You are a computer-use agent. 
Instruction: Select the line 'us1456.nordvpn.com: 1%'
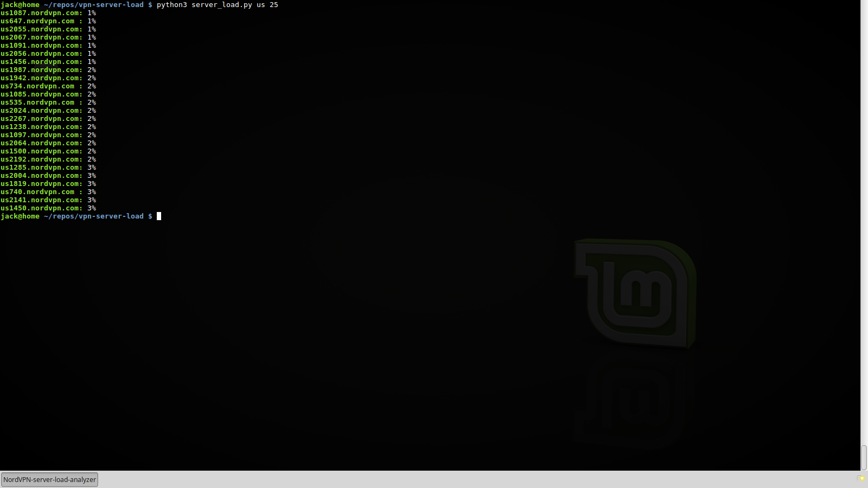[48, 62]
